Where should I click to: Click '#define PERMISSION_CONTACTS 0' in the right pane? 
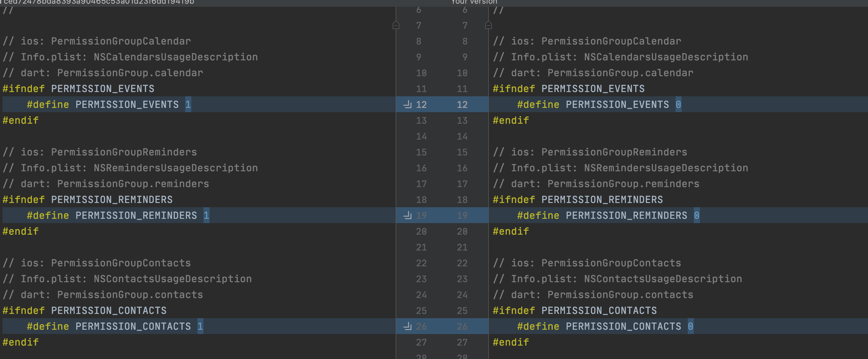tap(603, 326)
